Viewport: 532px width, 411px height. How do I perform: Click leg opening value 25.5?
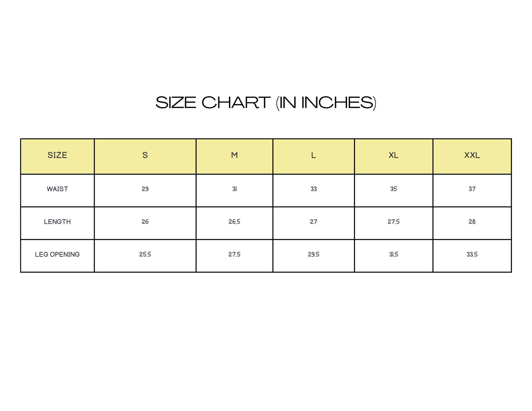[x=145, y=254]
